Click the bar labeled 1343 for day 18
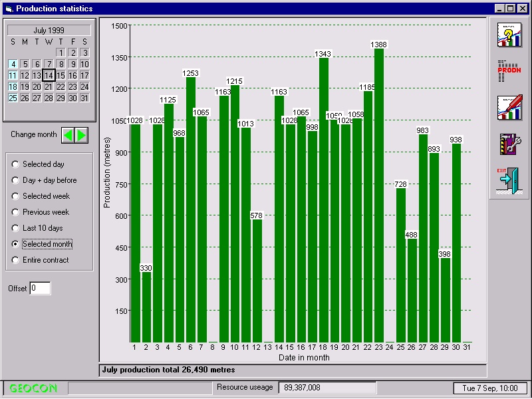 tap(324, 200)
